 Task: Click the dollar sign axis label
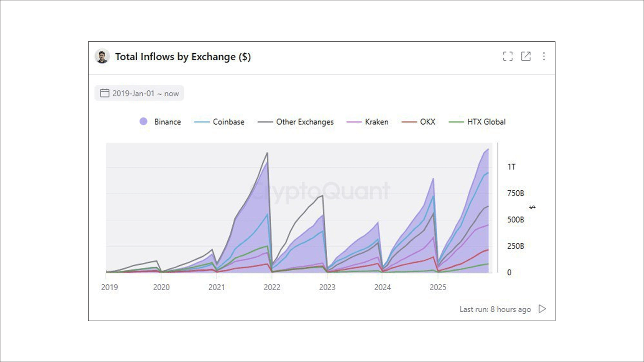pos(533,207)
